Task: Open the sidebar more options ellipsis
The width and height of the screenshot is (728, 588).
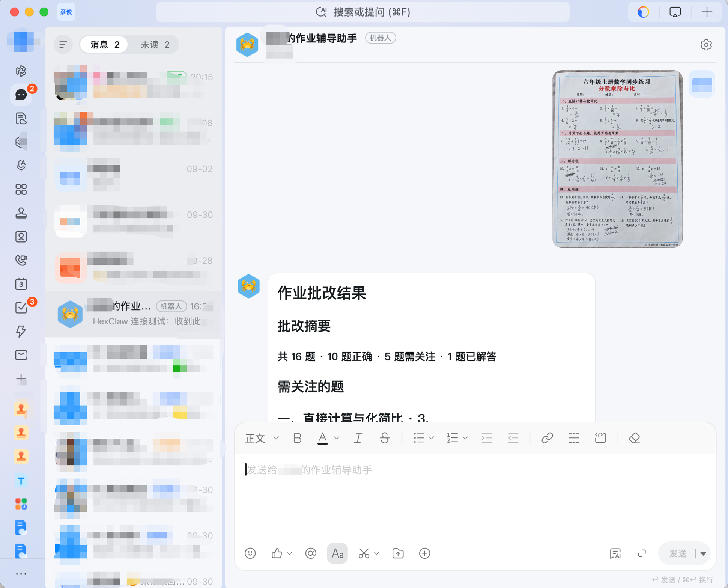Action: 21,574
